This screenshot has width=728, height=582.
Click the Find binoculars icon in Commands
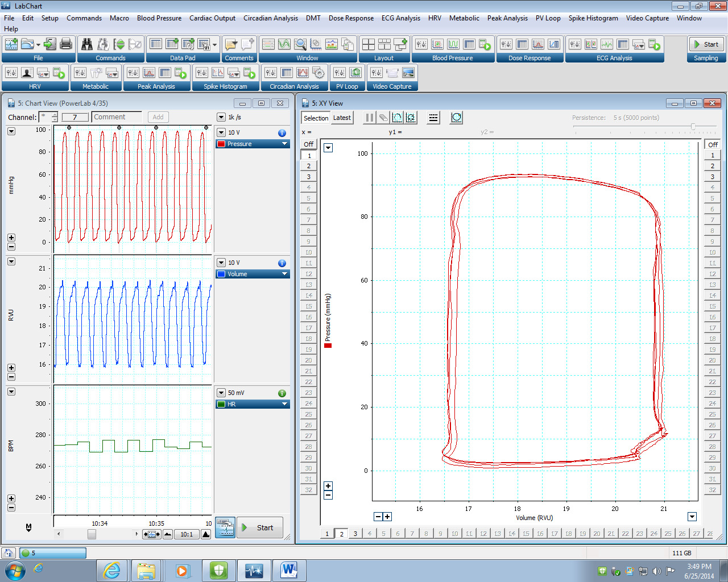(x=87, y=44)
